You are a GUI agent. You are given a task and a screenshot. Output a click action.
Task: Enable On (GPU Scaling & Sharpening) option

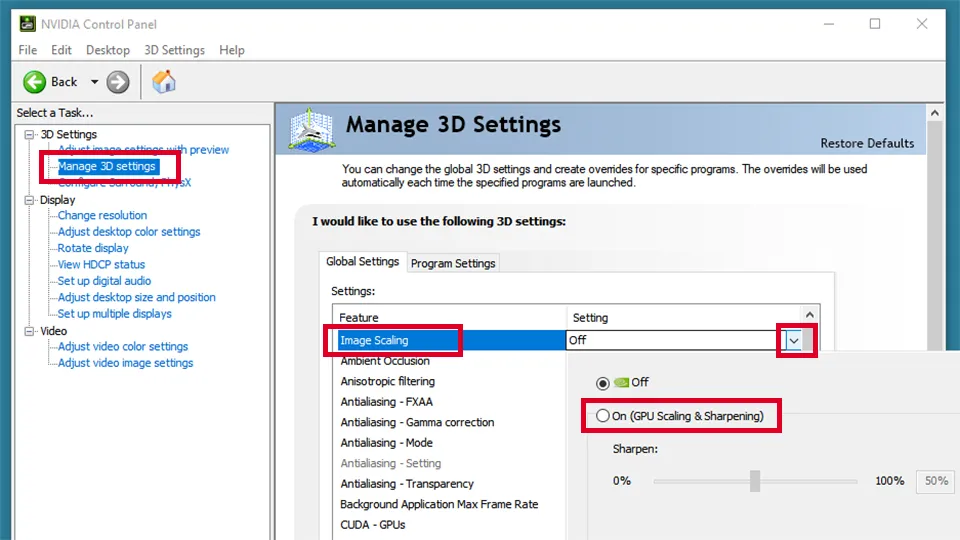(x=602, y=416)
